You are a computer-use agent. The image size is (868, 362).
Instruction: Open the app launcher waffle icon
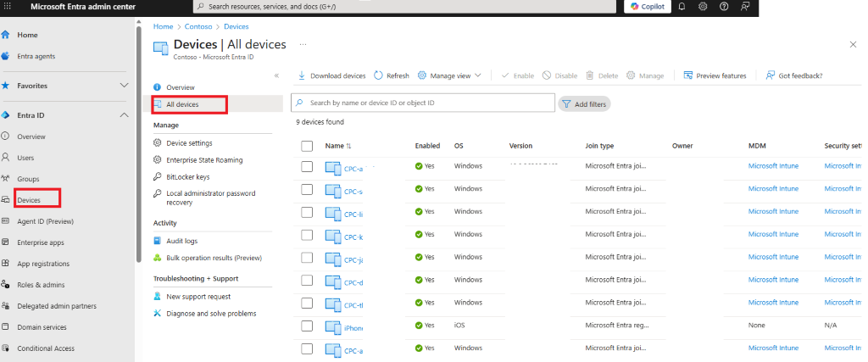[7, 7]
